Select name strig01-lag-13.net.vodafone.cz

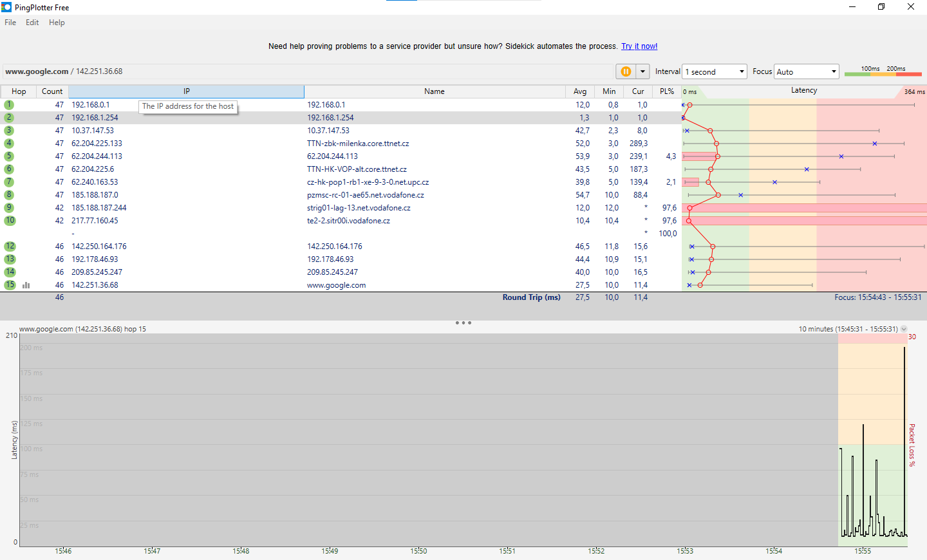click(x=359, y=208)
